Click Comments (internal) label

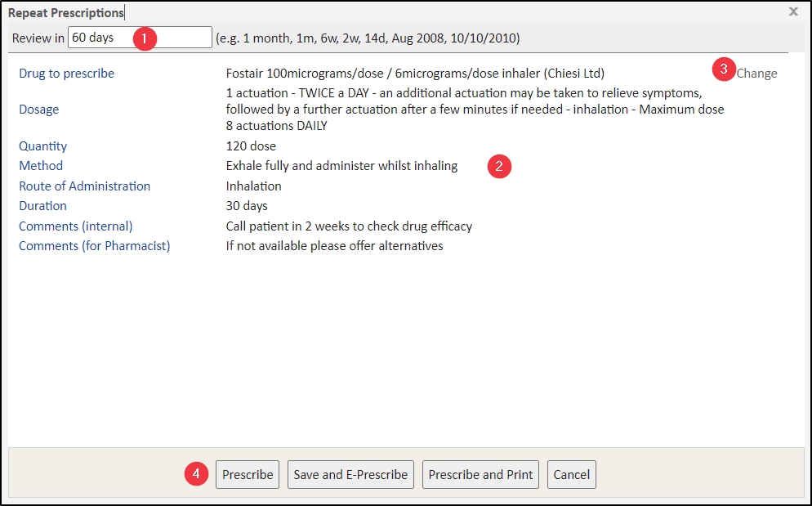(x=76, y=226)
